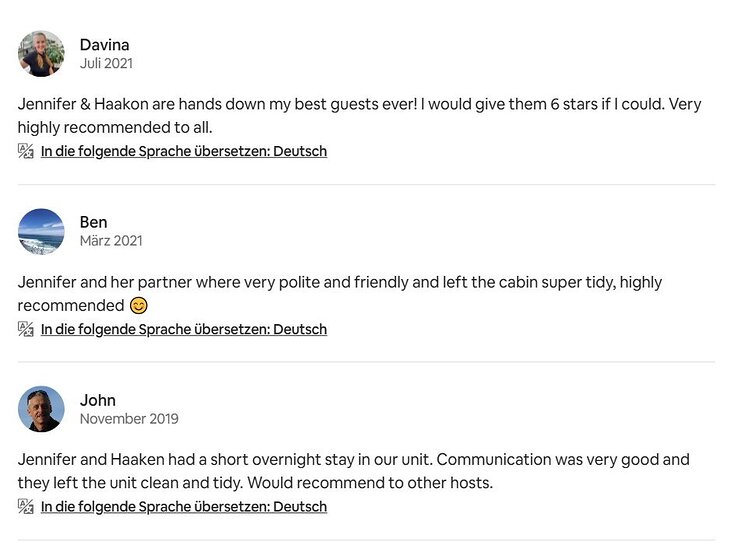Translate Davina's review to Deutsch
Screen dimensions: 730x560
point(184,152)
